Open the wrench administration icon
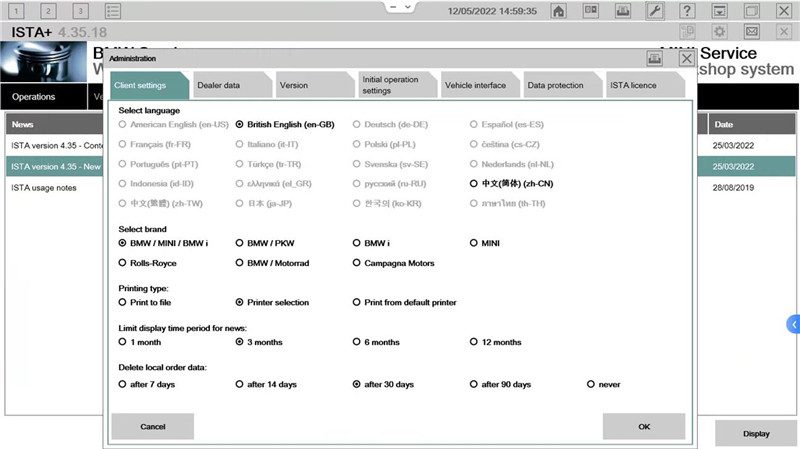 [655, 10]
